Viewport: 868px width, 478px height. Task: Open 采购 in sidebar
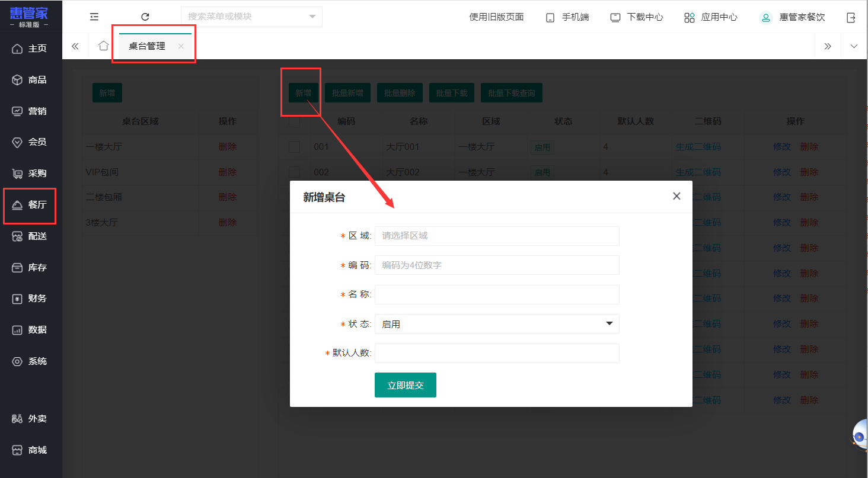tap(31, 174)
